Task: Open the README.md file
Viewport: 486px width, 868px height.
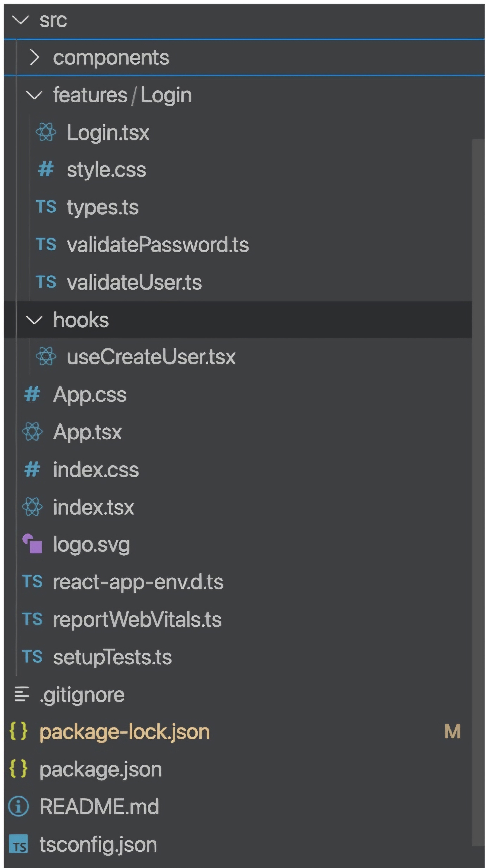Action: pos(99,807)
